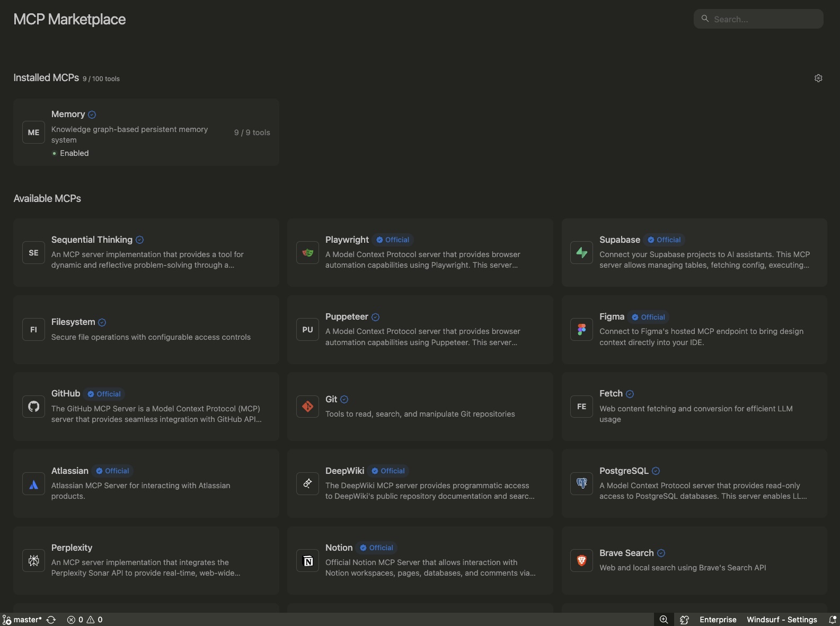
Task: Click 'Tools to read, search' Git description
Action: [420, 414]
